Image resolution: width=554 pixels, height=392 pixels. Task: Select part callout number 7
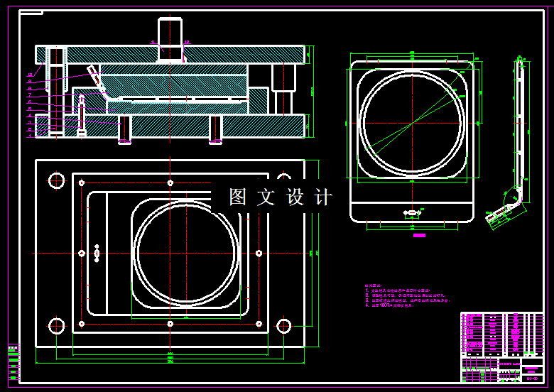tap(30, 95)
